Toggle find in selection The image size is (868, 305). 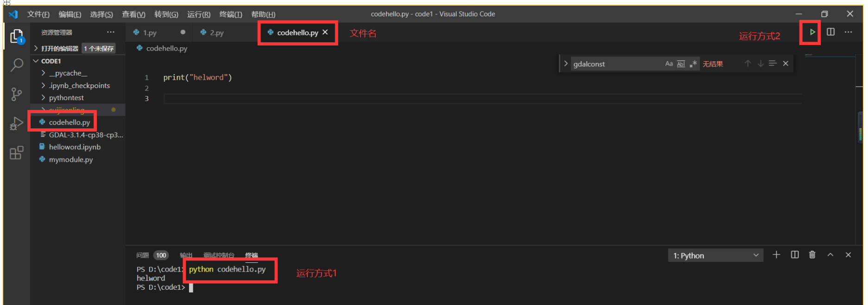click(773, 64)
